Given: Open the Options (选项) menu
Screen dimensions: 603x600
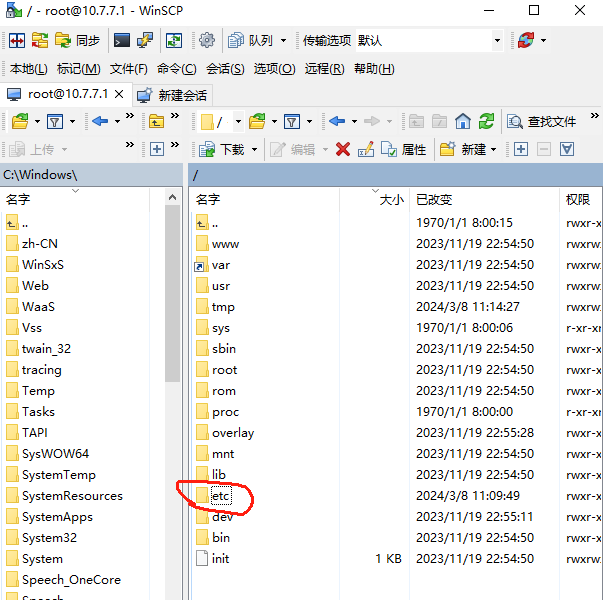Looking at the screenshot, I should 274,69.
